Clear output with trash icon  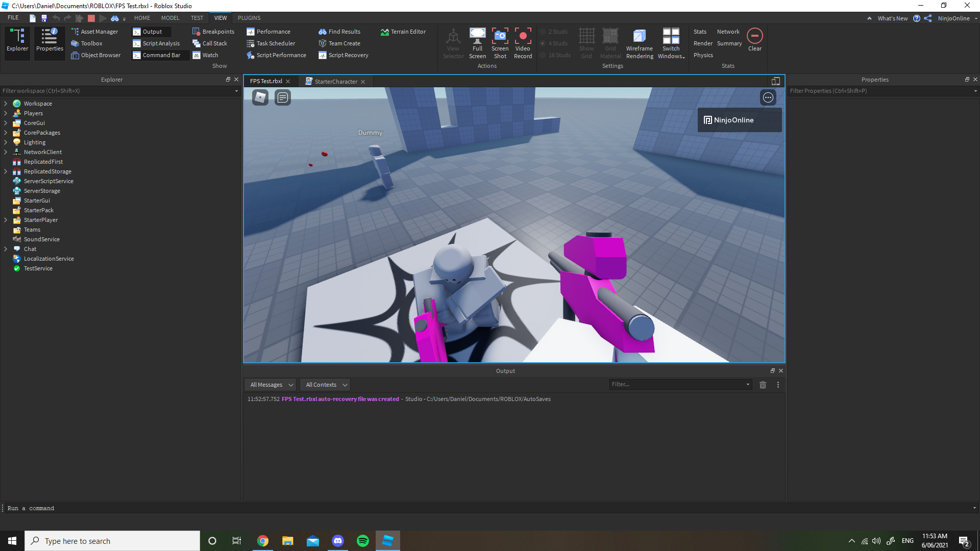pos(763,385)
